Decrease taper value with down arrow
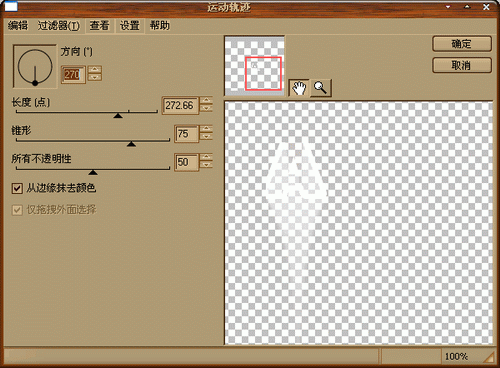This screenshot has width=500, height=368. click(206, 137)
